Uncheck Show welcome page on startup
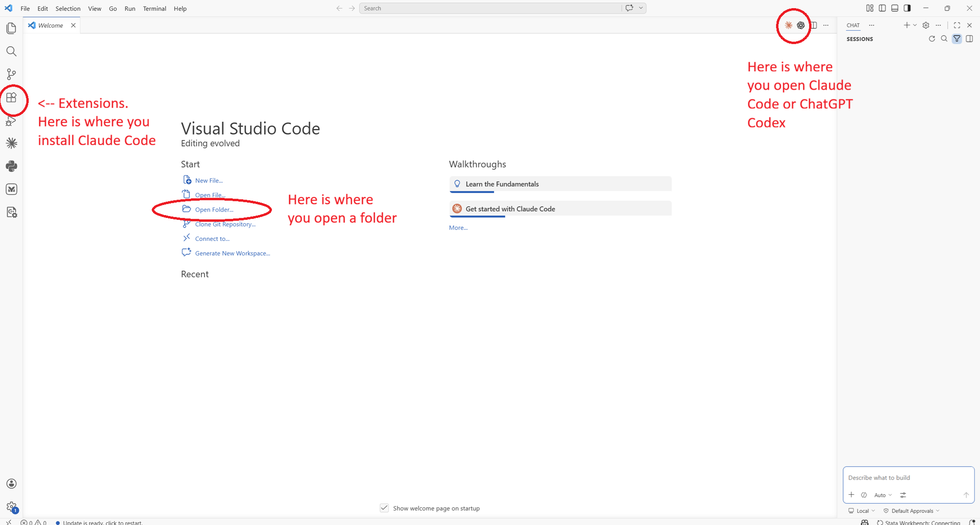 tap(384, 508)
